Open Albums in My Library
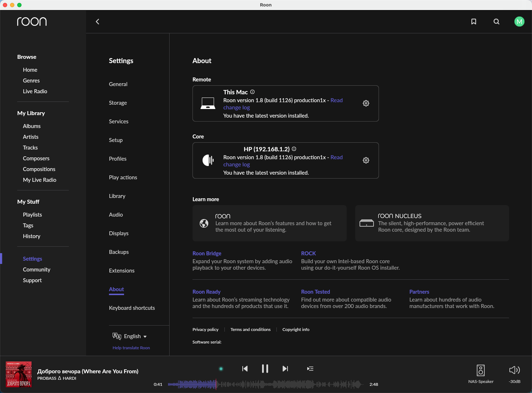Viewport: 532px width, 393px height. tap(32, 126)
